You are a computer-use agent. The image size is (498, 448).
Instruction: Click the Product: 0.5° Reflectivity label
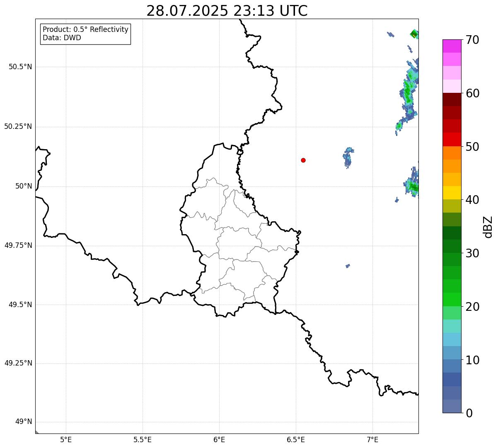[85, 29]
